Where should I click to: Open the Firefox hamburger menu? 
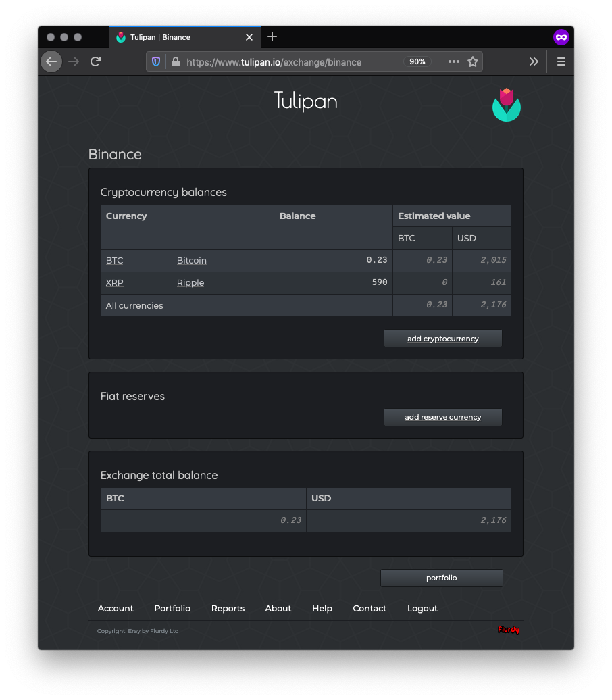tap(561, 61)
